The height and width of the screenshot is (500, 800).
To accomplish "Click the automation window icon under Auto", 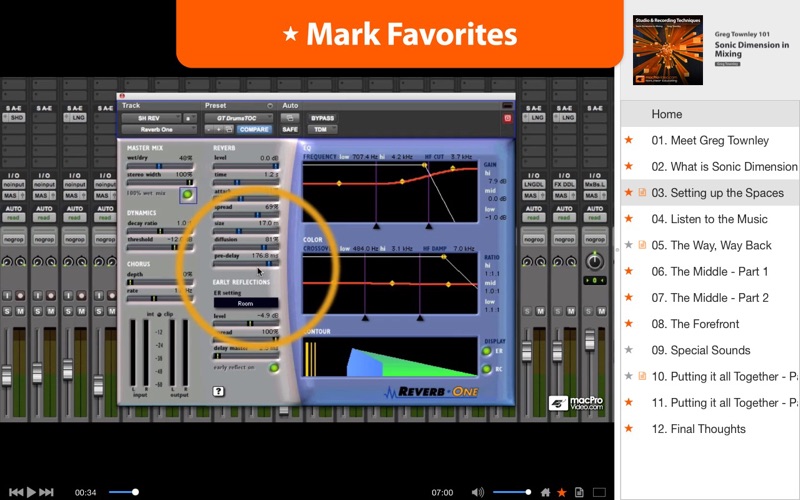I will tap(290, 118).
